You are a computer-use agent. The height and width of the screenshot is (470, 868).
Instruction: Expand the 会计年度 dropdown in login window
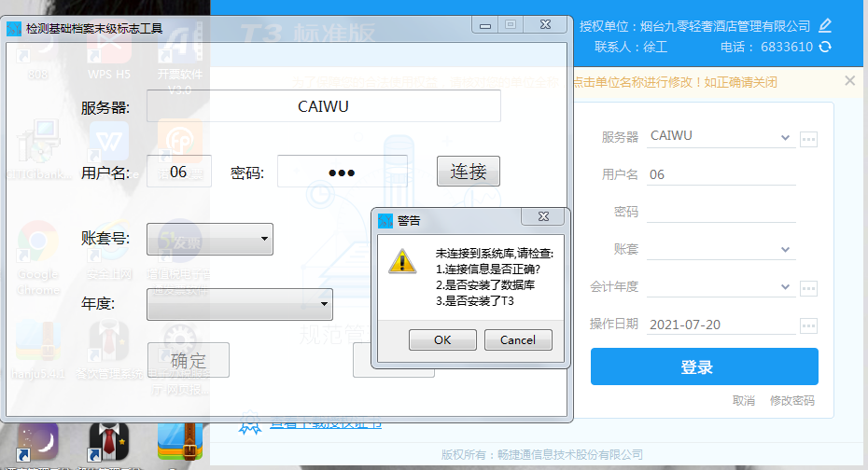tap(785, 286)
